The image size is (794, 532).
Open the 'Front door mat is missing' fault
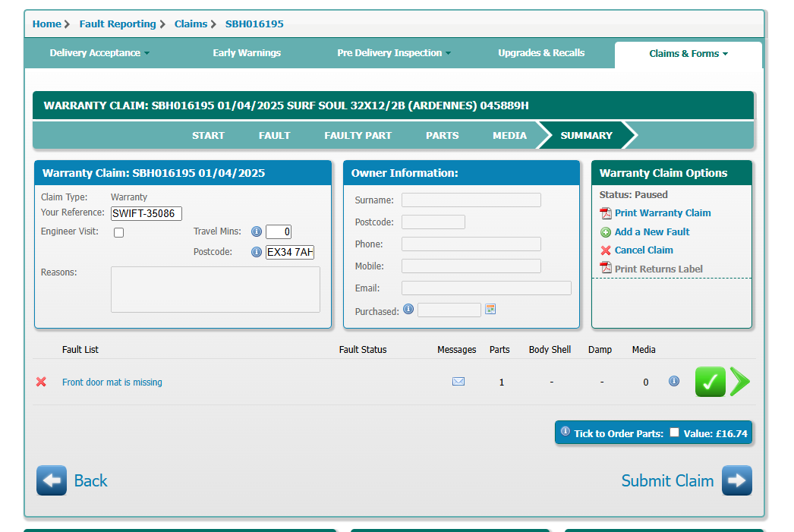click(x=112, y=382)
